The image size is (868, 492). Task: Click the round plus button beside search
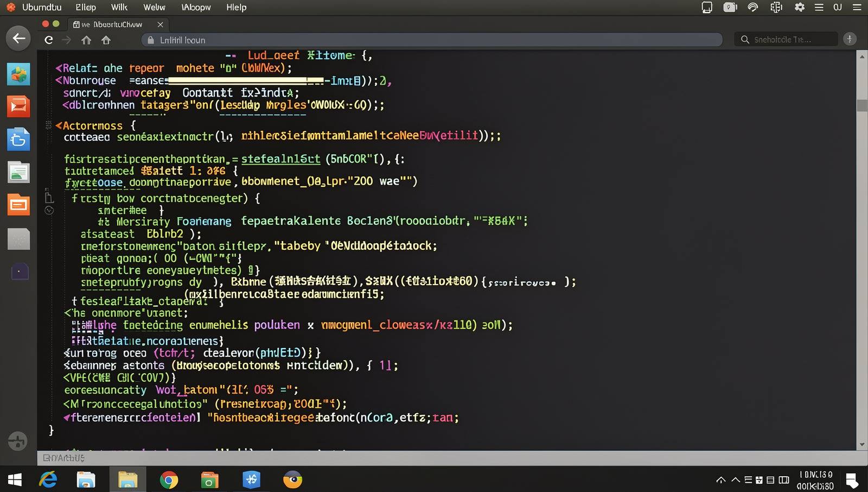[850, 39]
